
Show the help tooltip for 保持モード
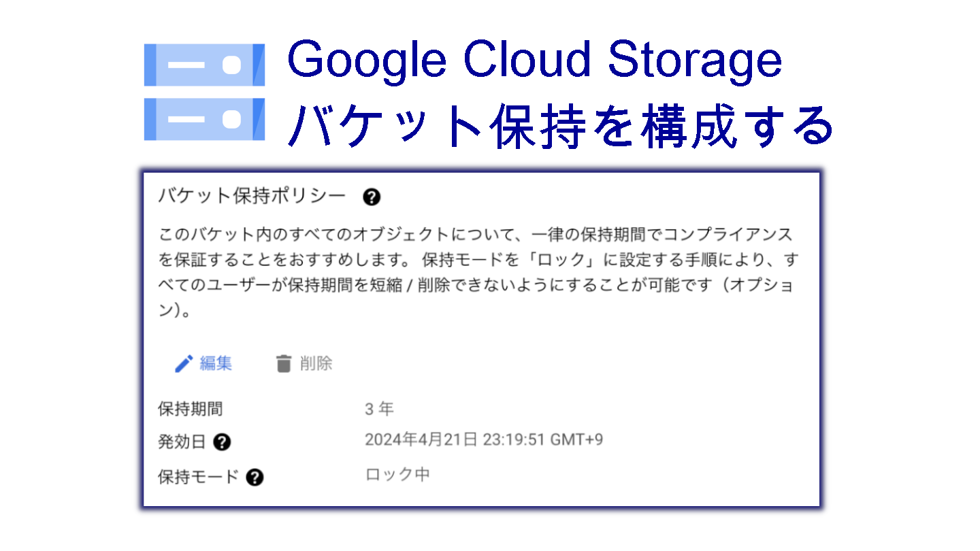click(x=255, y=478)
